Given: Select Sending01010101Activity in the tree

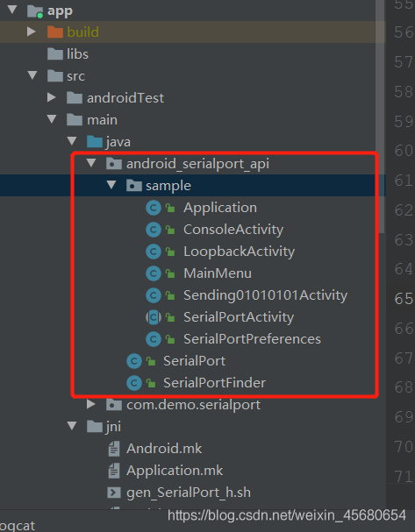Looking at the screenshot, I should pos(265,295).
